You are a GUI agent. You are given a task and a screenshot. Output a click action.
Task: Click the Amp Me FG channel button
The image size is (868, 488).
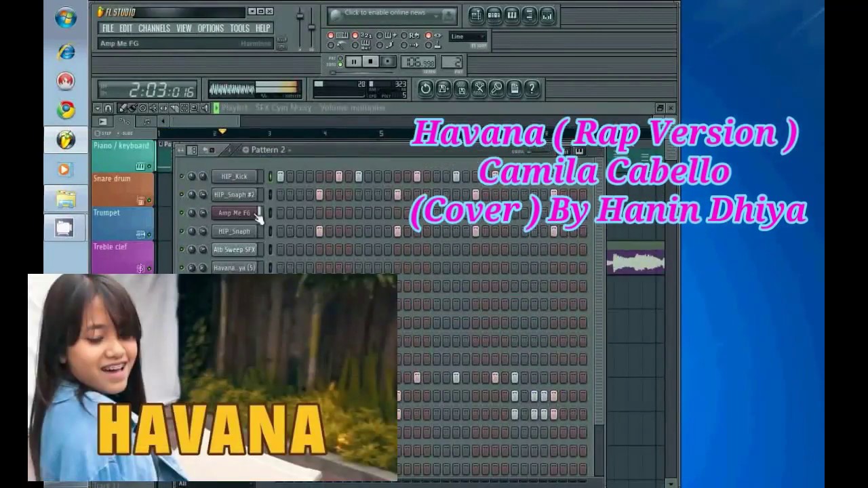click(234, 213)
